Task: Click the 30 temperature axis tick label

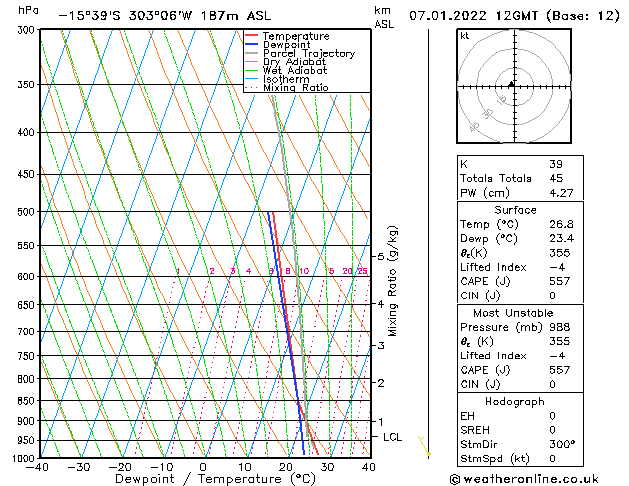Action: point(327,467)
